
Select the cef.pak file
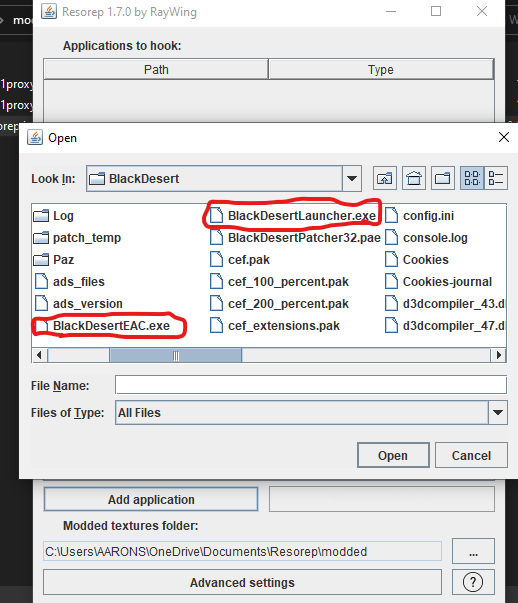[240, 260]
